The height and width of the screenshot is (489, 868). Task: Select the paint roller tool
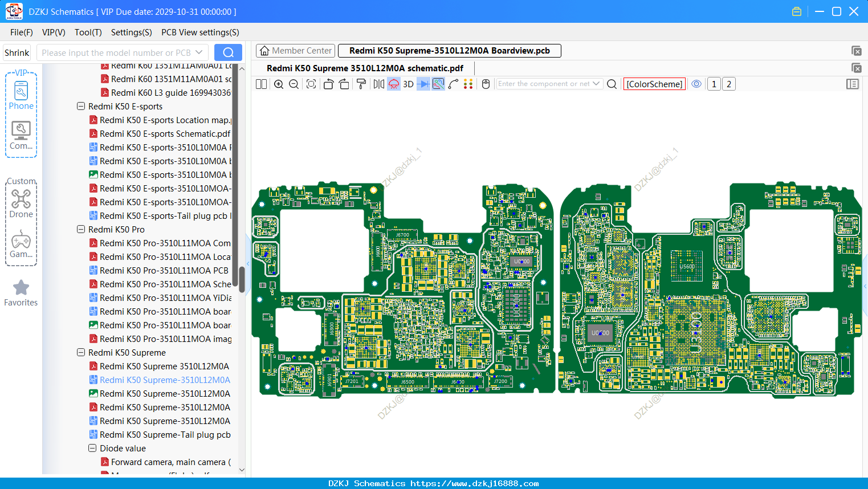coord(361,84)
